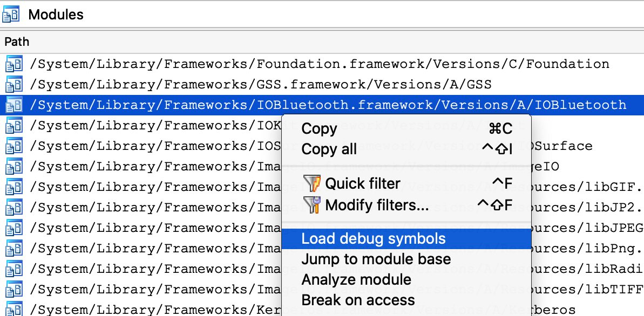Click Jump to module base

point(376,259)
